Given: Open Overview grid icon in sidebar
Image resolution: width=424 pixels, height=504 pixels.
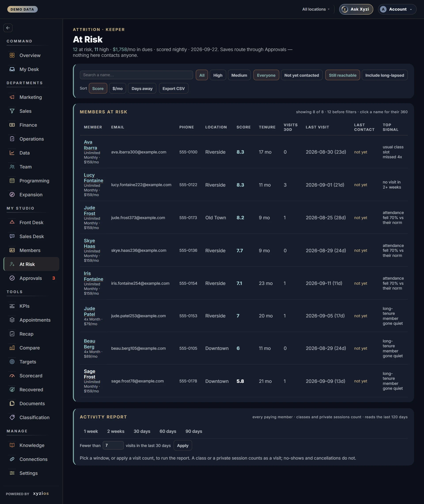Looking at the screenshot, I should pyautogui.click(x=12, y=55).
